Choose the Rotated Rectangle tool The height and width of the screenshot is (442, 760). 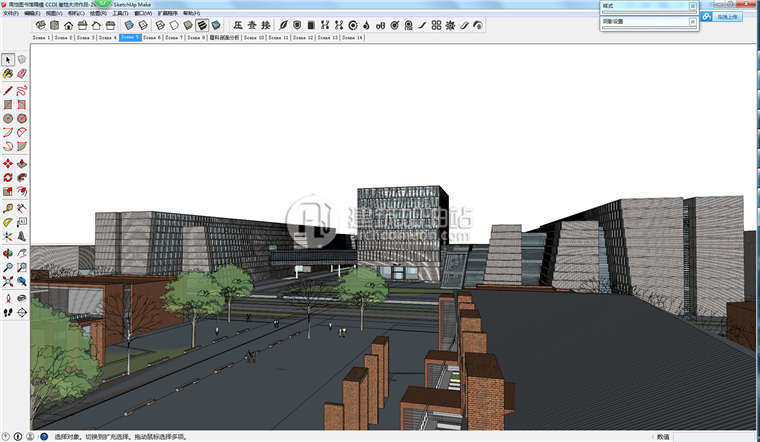[22, 105]
